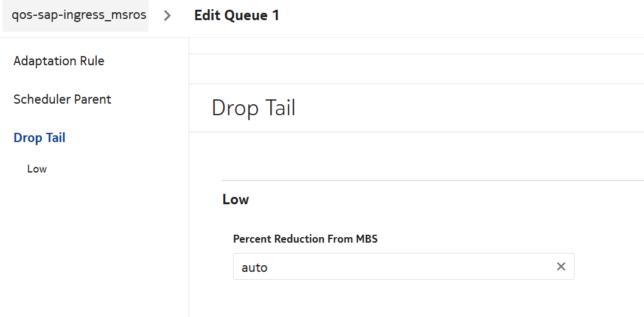This screenshot has height=317, width=644.
Task: Click the Percent Reduction From MBS label
Action: pyautogui.click(x=305, y=239)
